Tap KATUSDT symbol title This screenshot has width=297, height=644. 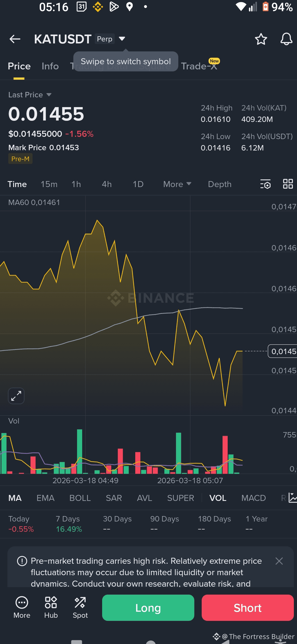(x=63, y=39)
